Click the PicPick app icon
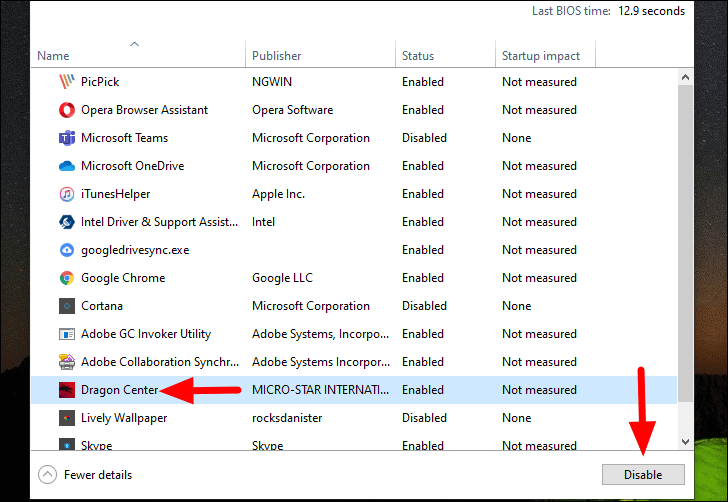 coord(66,82)
